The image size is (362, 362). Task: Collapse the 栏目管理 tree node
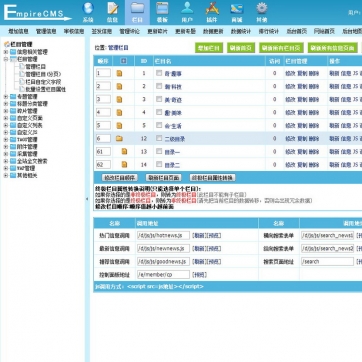coord(6,59)
